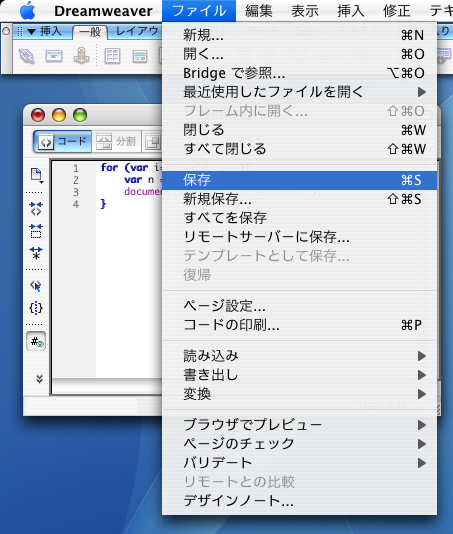Image resolution: width=453 pixels, height=534 pixels.
Task: Zoom the document window with green button
Action: pyautogui.click(x=80, y=115)
